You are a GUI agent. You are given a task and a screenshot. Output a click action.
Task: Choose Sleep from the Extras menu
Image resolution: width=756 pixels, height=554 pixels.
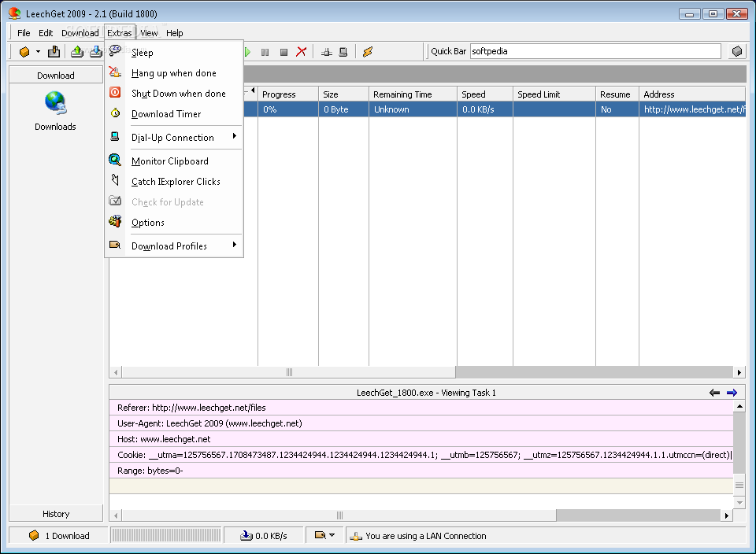[x=174, y=53]
